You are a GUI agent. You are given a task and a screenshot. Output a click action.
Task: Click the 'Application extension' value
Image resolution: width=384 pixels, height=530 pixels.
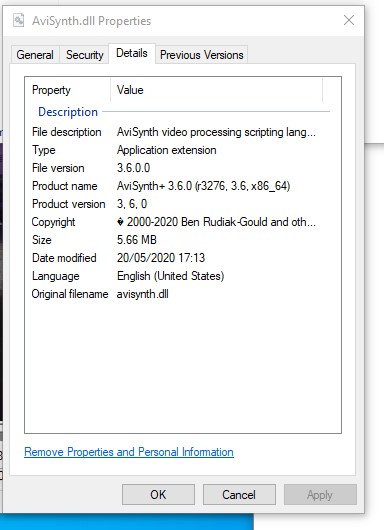coord(167,150)
